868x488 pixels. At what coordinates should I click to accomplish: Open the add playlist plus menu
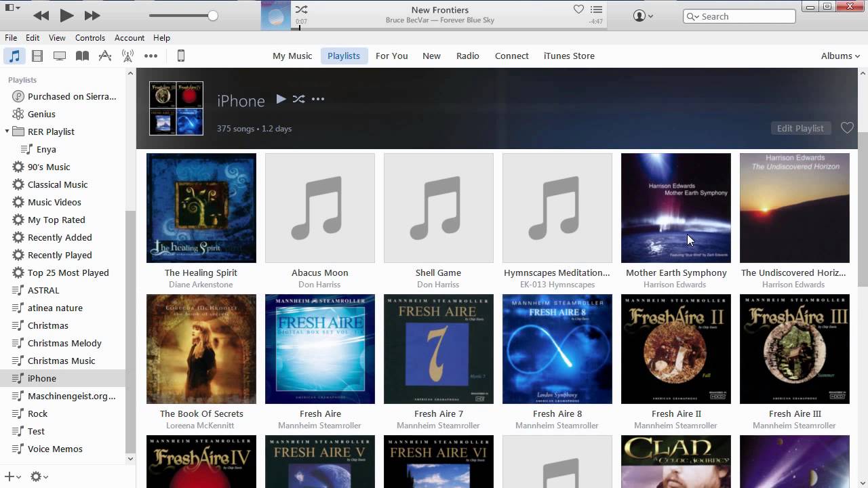[12, 476]
